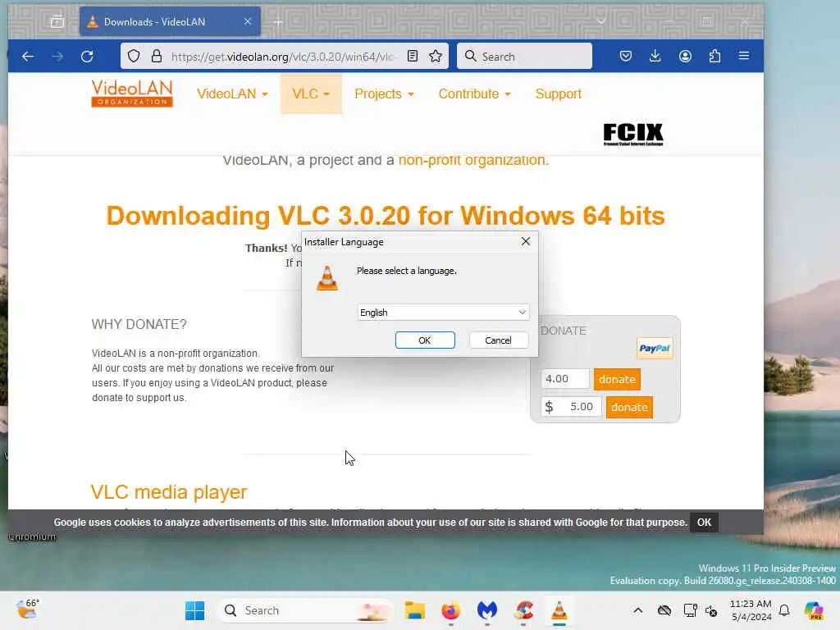Open Malwarebytes from the taskbar

click(x=487, y=610)
